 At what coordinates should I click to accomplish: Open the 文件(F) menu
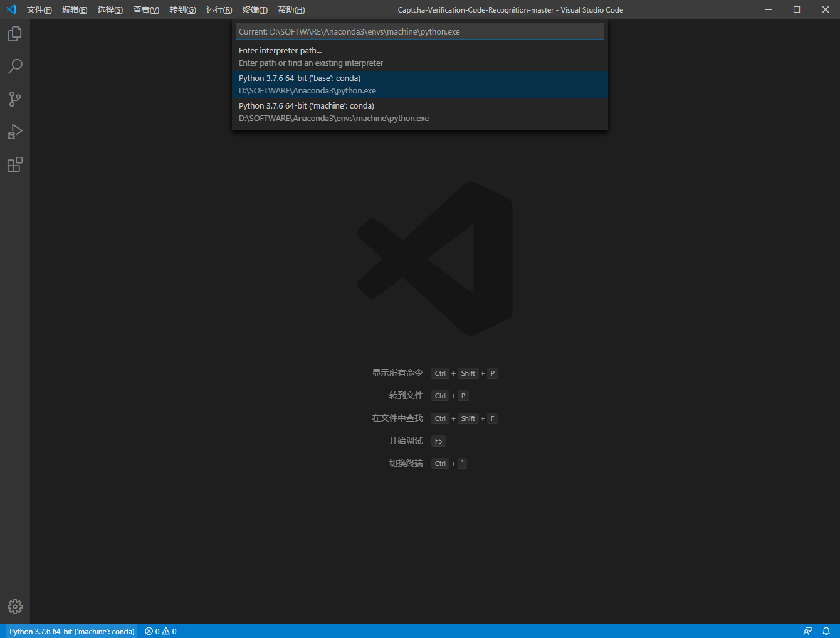[39, 9]
